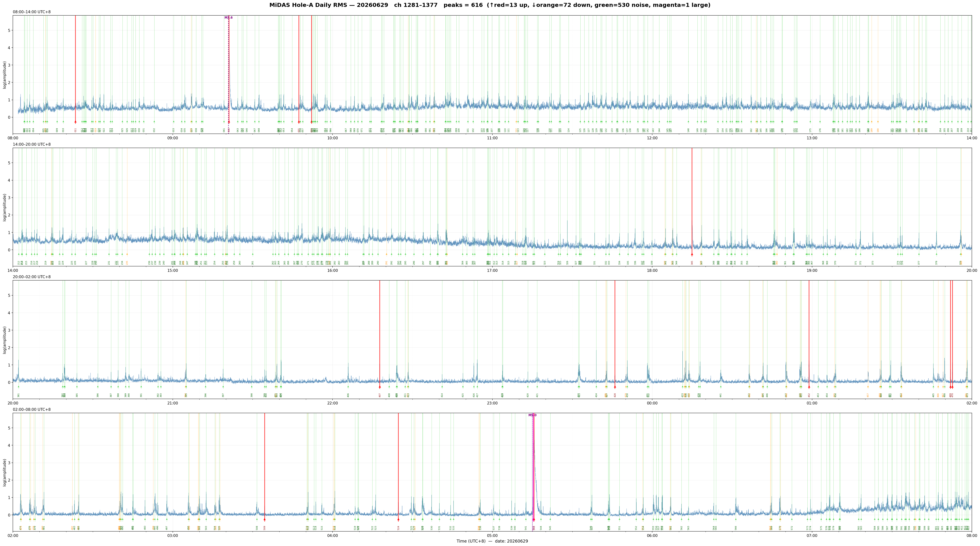Click the green peak number label "508"
The height and width of the screenshot is (546, 980).
click(x=257, y=528)
